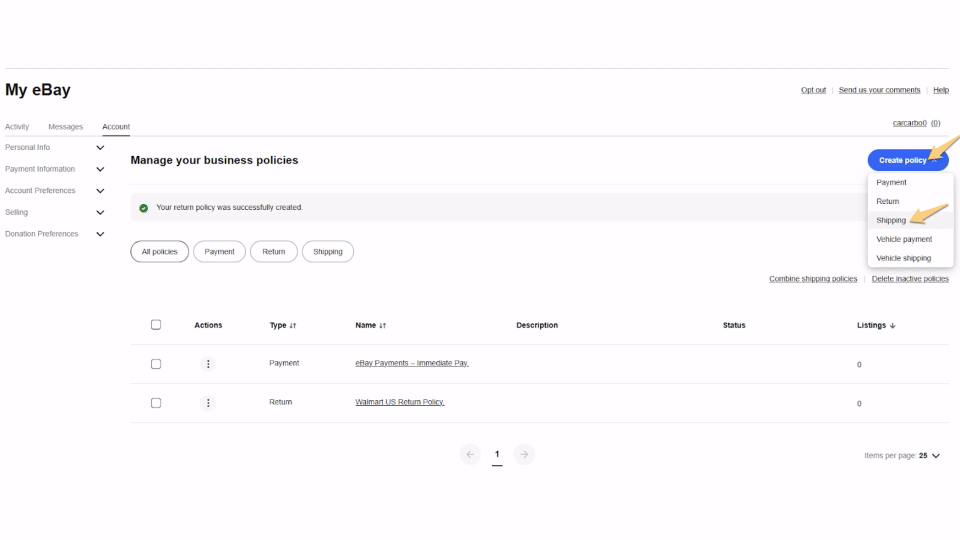Click the Actions column header

208,325
